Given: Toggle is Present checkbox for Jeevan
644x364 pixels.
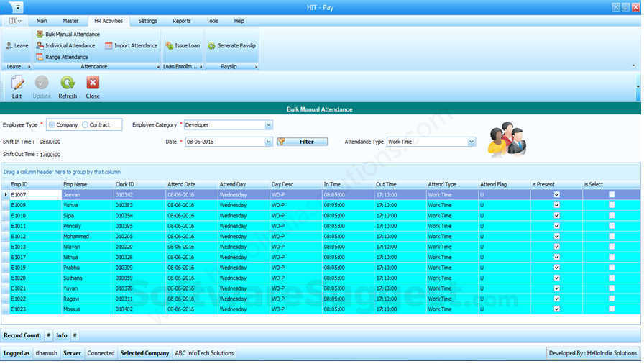Looking at the screenshot, I should 556,194.
